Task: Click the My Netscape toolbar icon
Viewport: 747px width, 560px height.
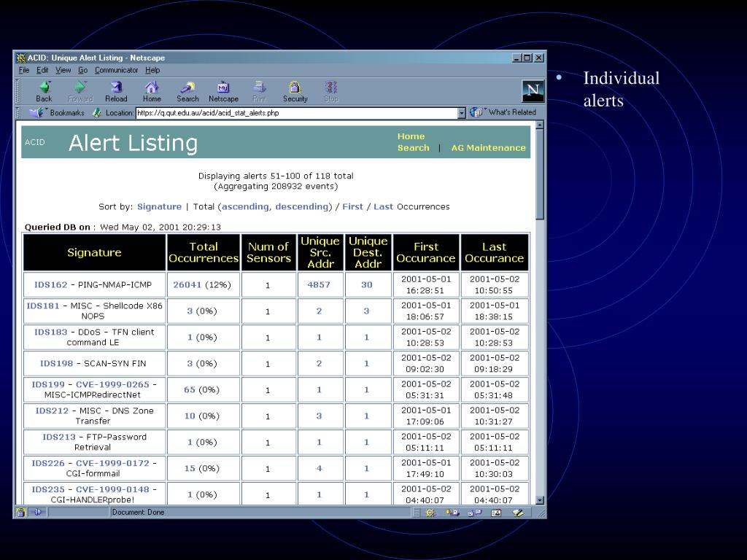Action: coord(223,88)
